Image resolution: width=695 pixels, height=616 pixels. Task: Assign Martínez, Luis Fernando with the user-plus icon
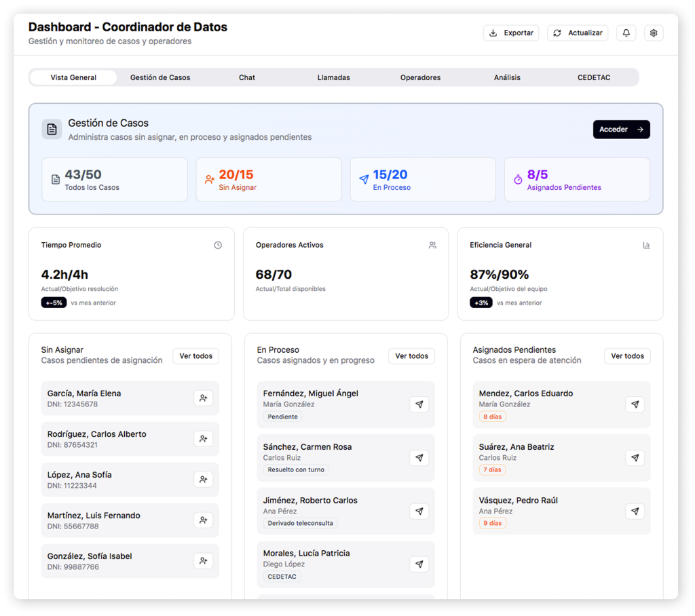point(204,520)
